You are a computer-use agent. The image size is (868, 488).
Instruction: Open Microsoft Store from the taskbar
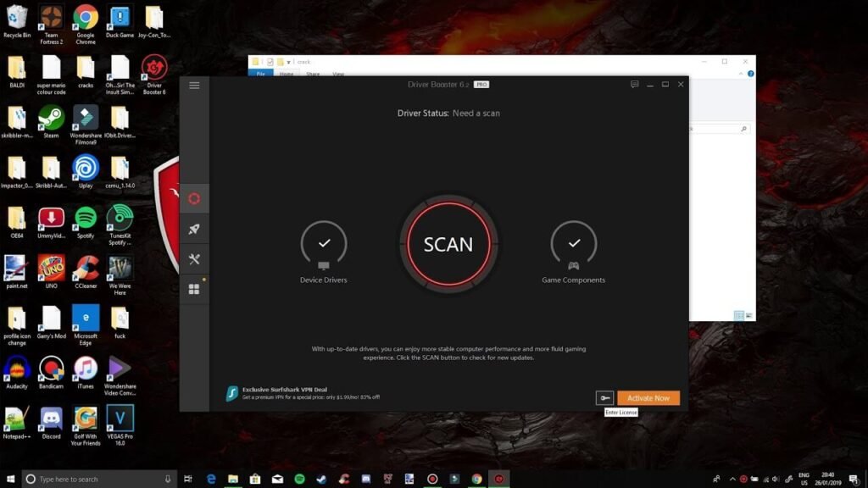(254, 479)
